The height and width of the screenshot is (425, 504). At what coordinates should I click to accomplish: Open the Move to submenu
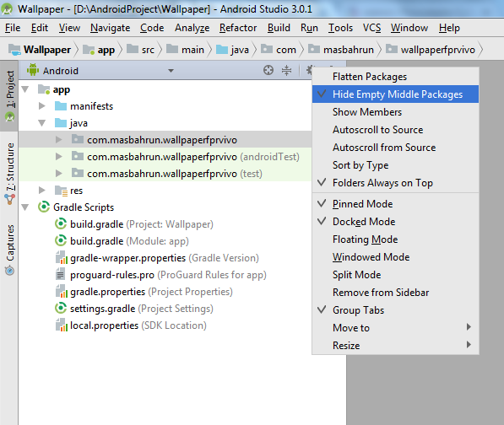click(x=395, y=327)
